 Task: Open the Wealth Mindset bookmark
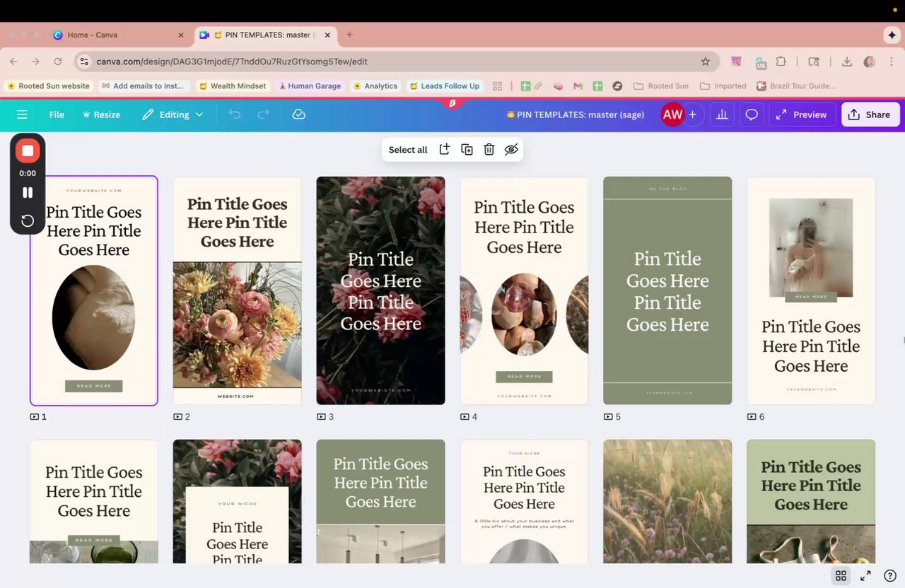pos(233,86)
